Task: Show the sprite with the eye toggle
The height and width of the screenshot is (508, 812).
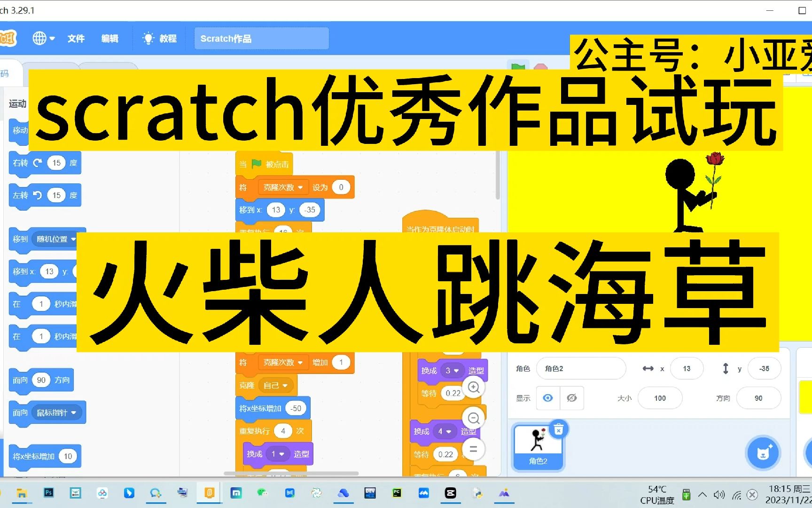Action: pyautogui.click(x=547, y=398)
